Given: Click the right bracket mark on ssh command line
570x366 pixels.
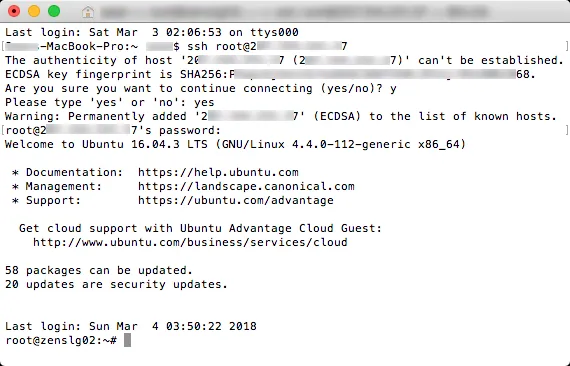Looking at the screenshot, I should coord(567,47).
